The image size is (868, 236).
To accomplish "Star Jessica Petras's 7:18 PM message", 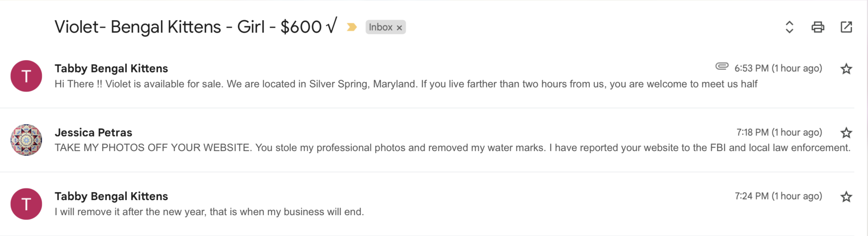I will pos(846,133).
